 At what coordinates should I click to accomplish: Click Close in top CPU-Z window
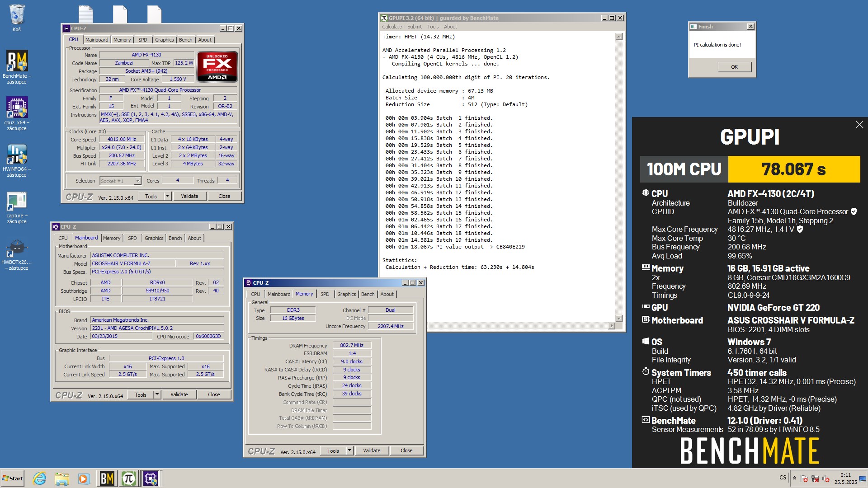pos(224,196)
